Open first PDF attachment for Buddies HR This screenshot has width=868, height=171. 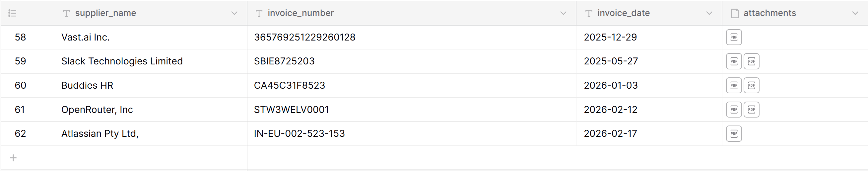[x=734, y=85]
